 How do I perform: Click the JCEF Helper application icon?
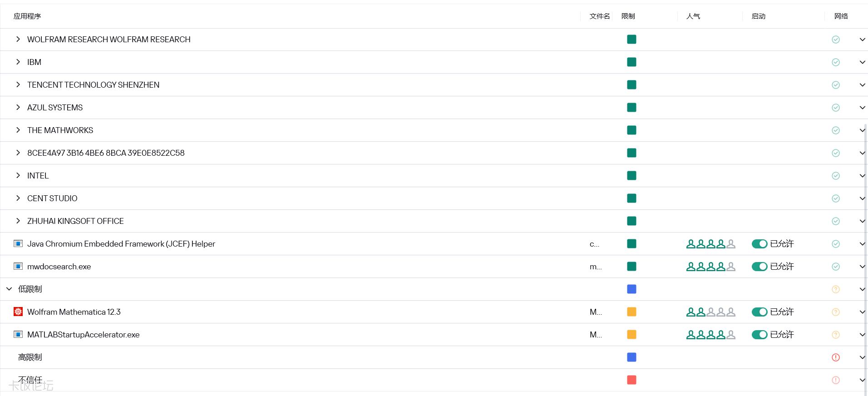pos(18,243)
